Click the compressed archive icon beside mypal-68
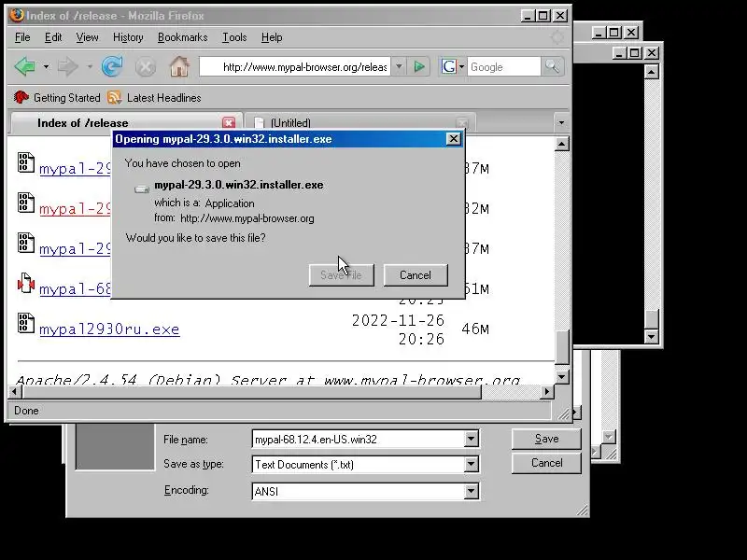Screen dimensions: 747x560 (x=26, y=283)
